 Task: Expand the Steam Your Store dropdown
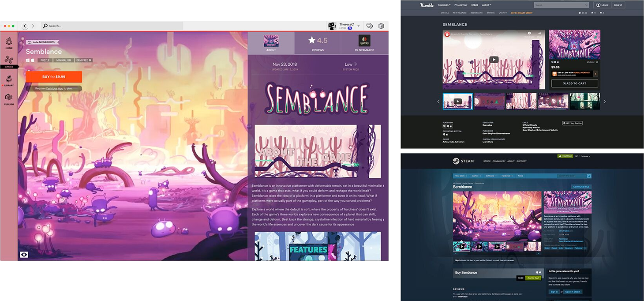[x=461, y=176]
